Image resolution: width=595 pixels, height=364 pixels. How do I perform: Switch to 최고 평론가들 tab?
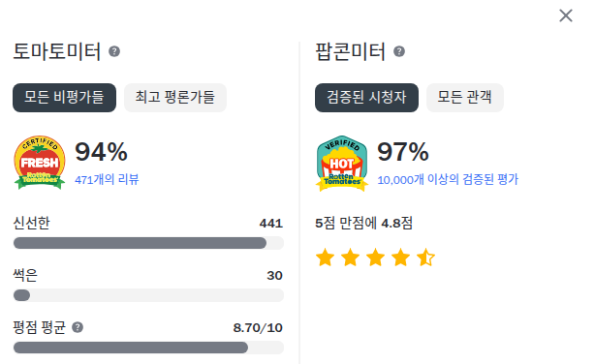tap(175, 98)
